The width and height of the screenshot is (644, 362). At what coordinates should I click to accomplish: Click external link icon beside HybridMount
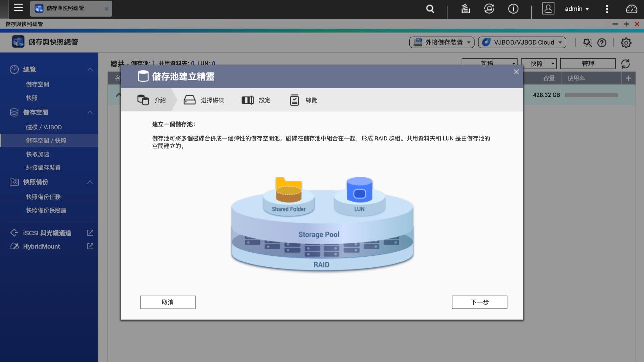(x=90, y=246)
